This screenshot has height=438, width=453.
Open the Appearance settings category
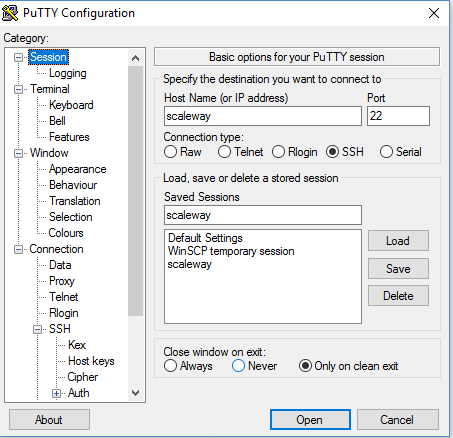[78, 169]
